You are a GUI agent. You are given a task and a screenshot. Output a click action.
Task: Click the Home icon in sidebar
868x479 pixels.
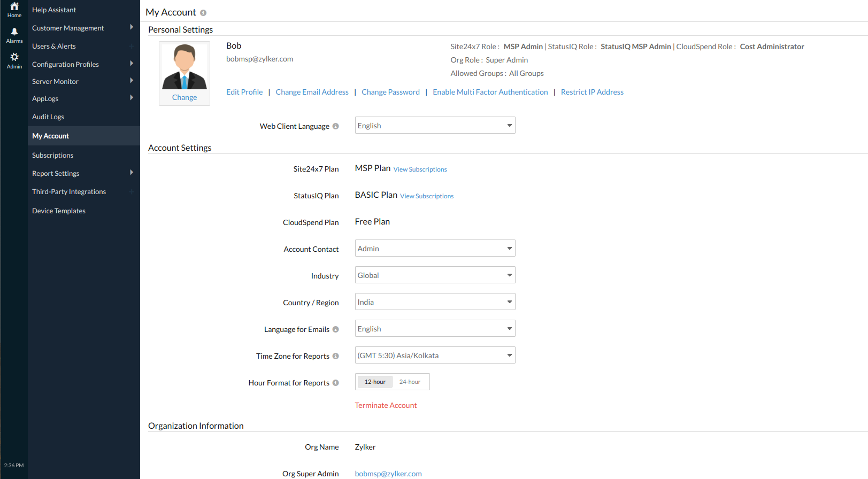(x=14, y=7)
